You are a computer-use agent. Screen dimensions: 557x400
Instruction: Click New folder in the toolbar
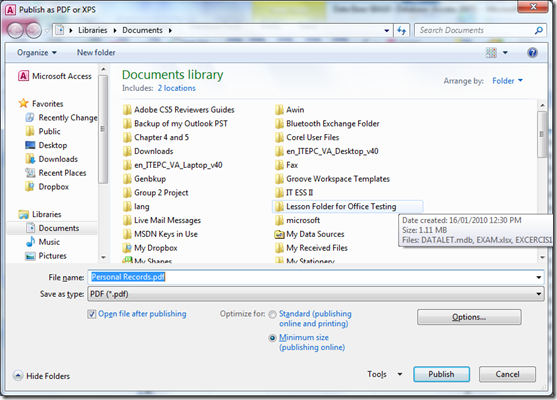coord(96,53)
